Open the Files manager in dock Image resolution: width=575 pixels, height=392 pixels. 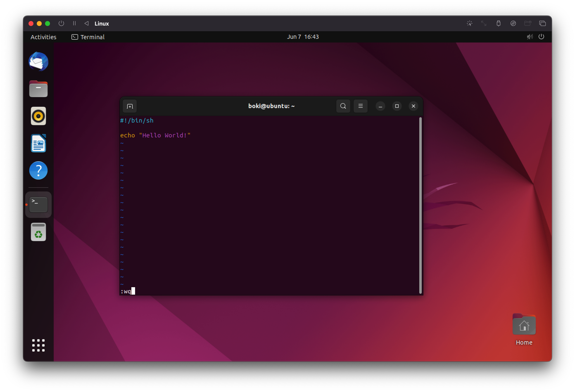point(38,89)
